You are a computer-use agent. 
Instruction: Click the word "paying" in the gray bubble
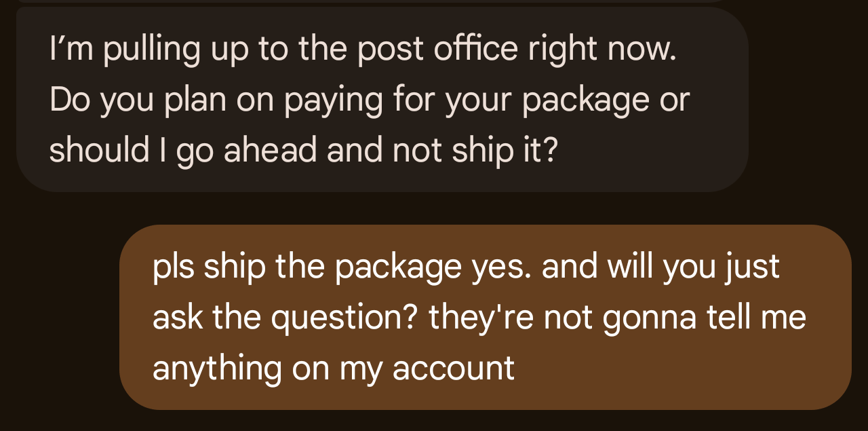[x=334, y=102]
